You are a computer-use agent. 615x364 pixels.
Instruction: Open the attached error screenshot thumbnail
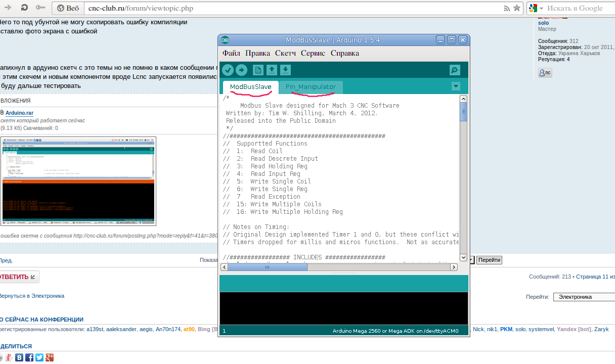pyautogui.click(x=79, y=181)
